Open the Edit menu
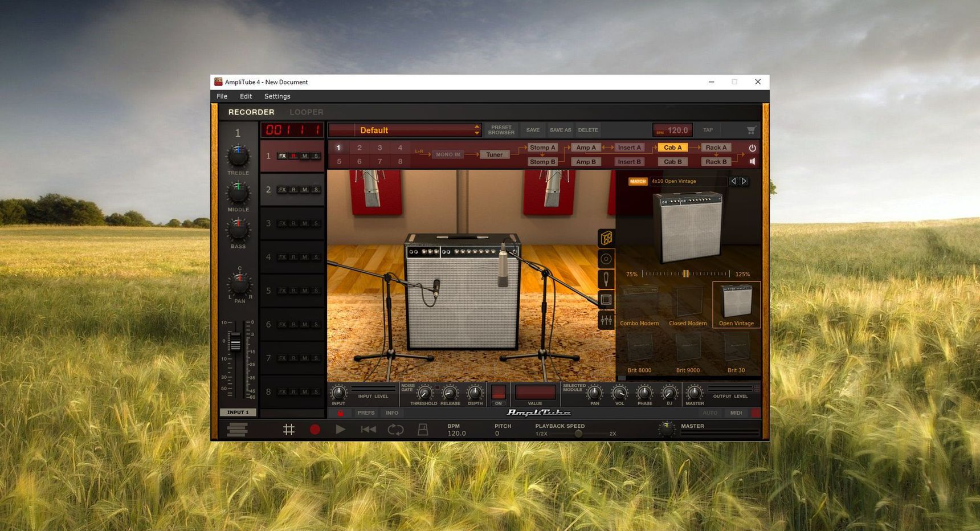 click(x=246, y=96)
